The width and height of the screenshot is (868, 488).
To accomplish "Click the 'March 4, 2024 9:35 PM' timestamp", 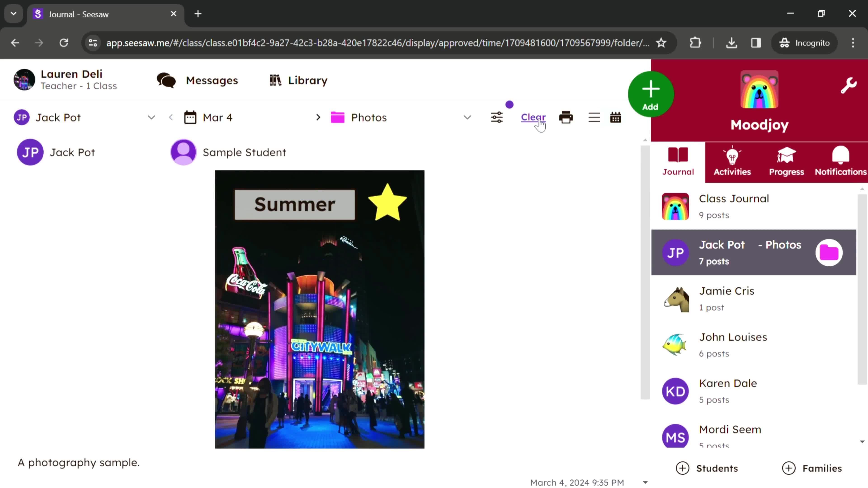I will click(x=577, y=483).
